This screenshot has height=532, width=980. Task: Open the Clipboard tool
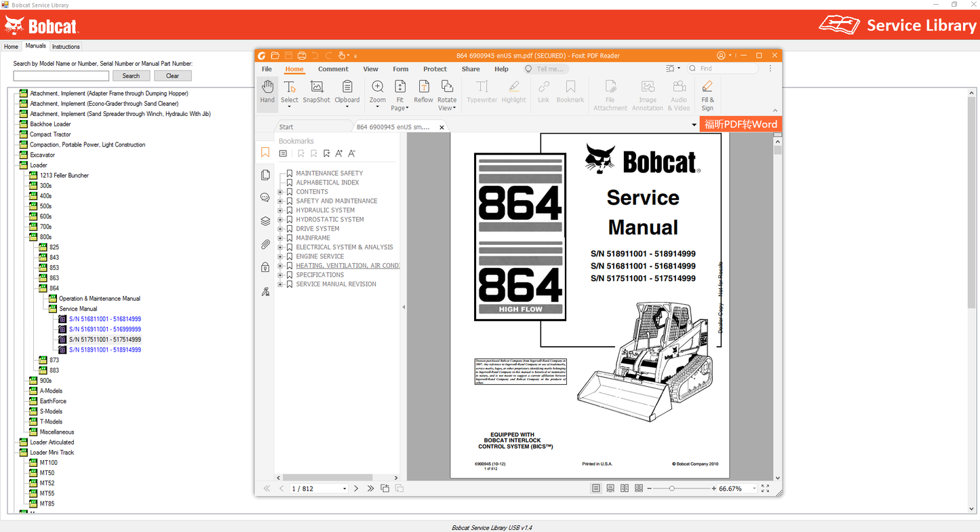pyautogui.click(x=347, y=94)
